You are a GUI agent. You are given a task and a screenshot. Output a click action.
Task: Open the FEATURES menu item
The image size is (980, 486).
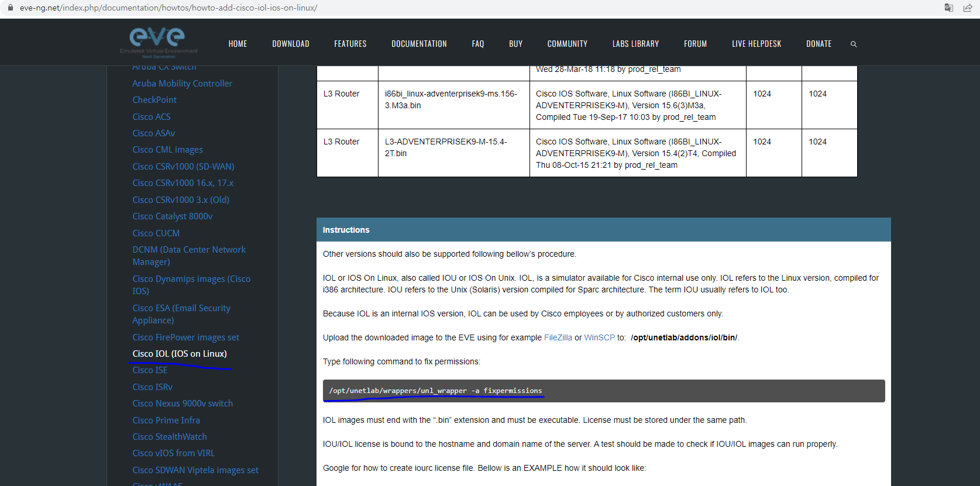tap(350, 44)
